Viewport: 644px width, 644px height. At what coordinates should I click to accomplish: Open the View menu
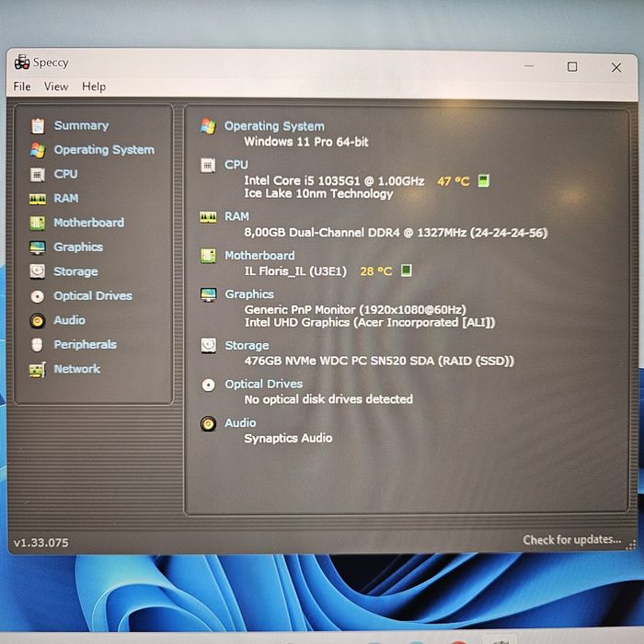pyautogui.click(x=56, y=86)
